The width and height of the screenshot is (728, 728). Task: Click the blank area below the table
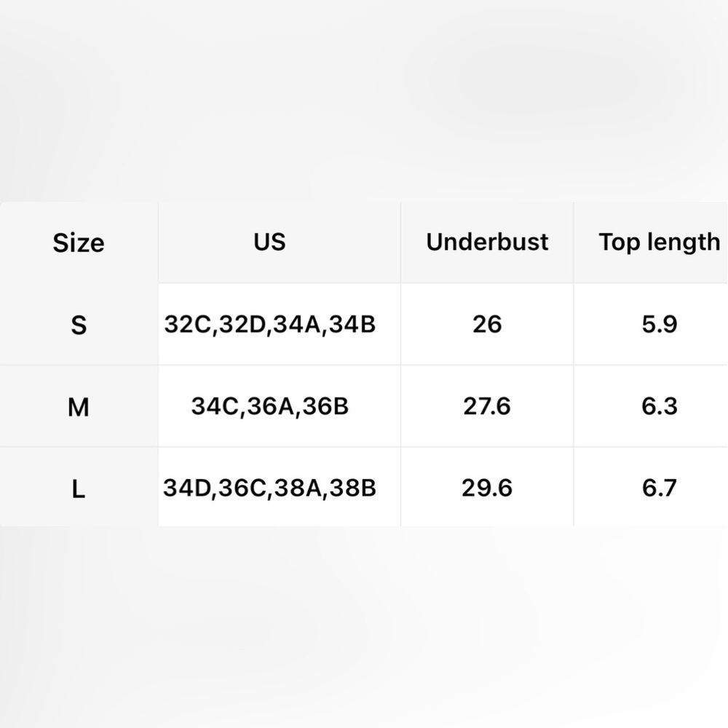[364, 628]
